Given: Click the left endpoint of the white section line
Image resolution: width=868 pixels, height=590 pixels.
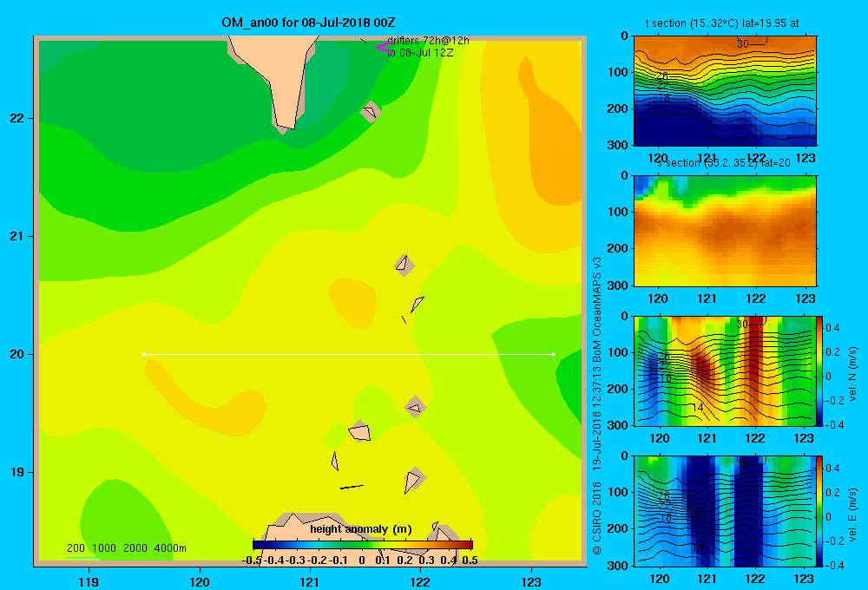Looking at the screenshot, I should click(x=144, y=354).
